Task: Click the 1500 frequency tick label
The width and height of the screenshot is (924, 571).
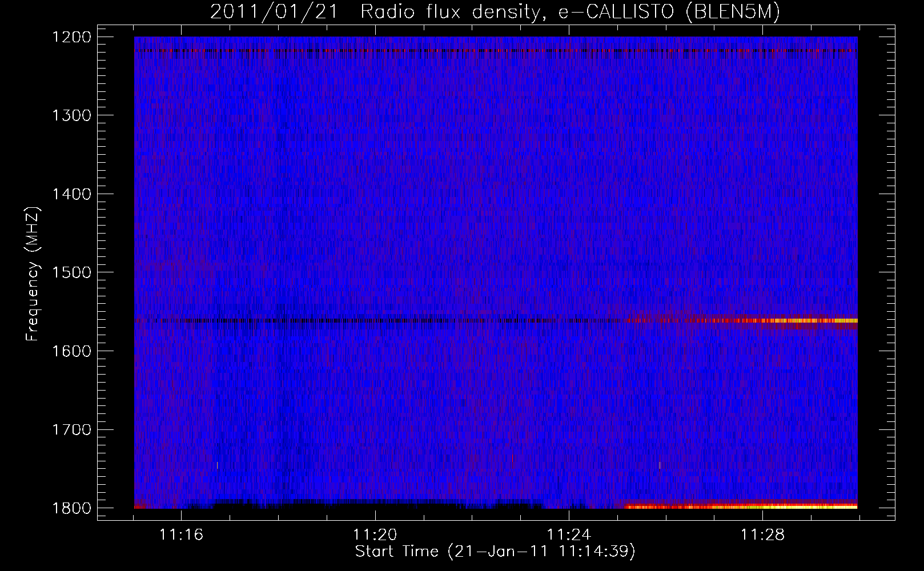Action: (72, 272)
